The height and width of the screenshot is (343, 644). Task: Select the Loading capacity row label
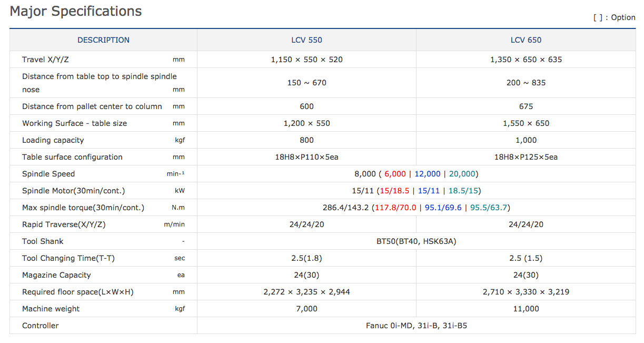(53, 140)
